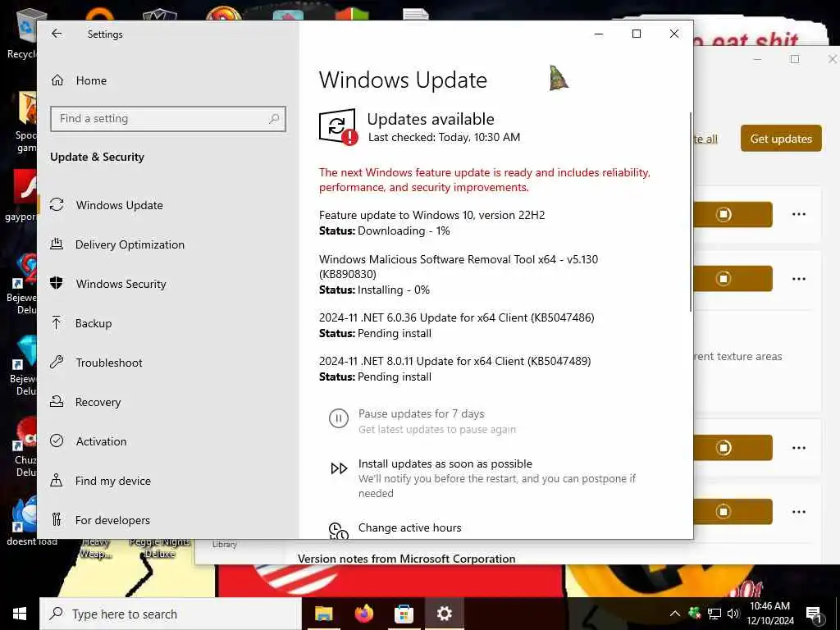Launch Firefox from the taskbar
The height and width of the screenshot is (630, 840).
pyautogui.click(x=364, y=614)
